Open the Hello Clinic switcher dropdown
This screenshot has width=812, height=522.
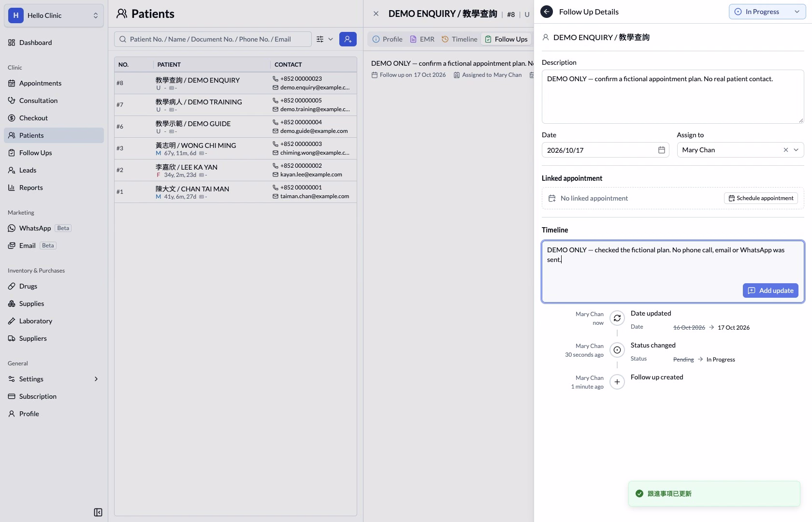54,15
